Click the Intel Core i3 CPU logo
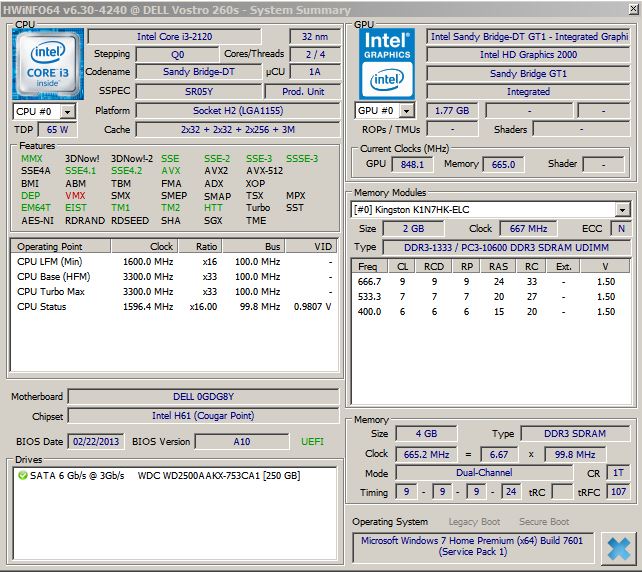The height and width of the screenshot is (572, 642). (x=47, y=64)
